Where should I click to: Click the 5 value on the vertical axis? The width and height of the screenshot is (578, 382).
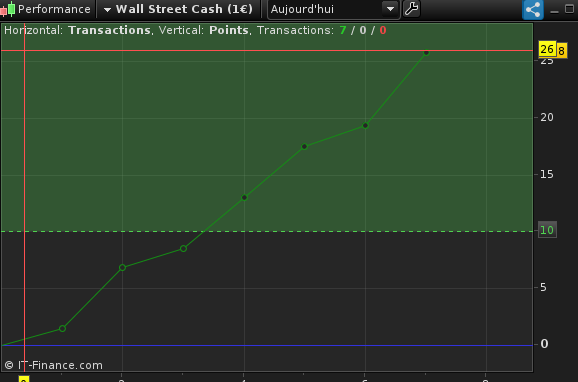pos(543,287)
